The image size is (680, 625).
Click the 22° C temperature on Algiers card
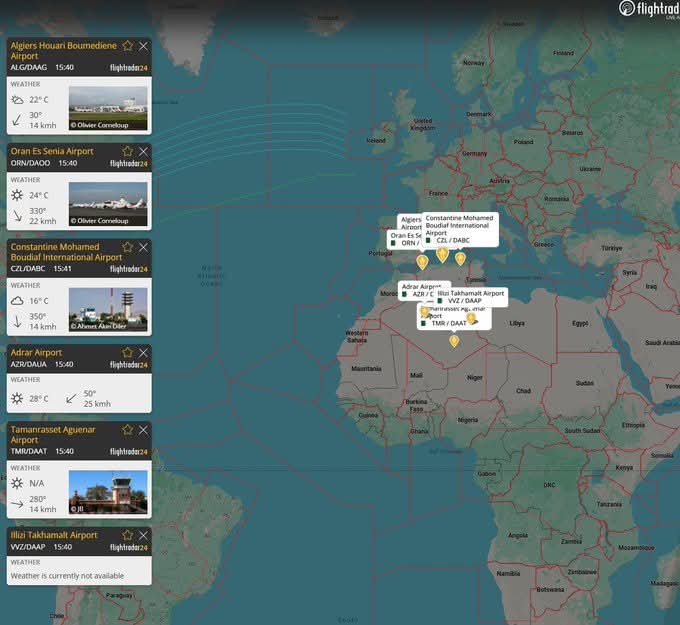click(39, 100)
